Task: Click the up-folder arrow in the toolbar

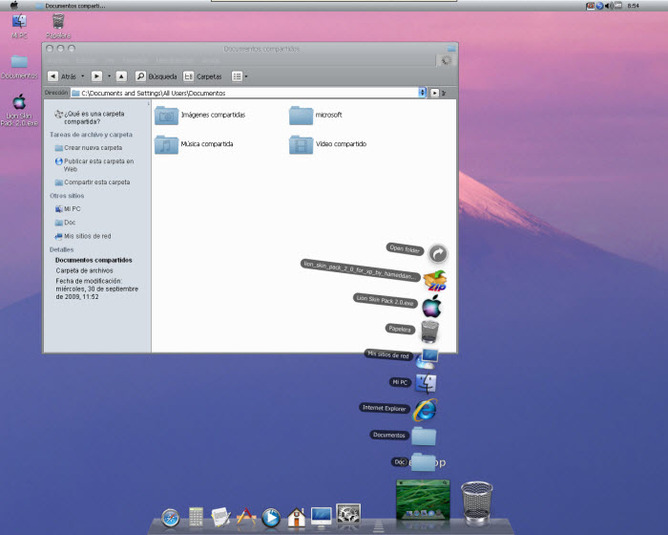Action: pyautogui.click(x=121, y=76)
